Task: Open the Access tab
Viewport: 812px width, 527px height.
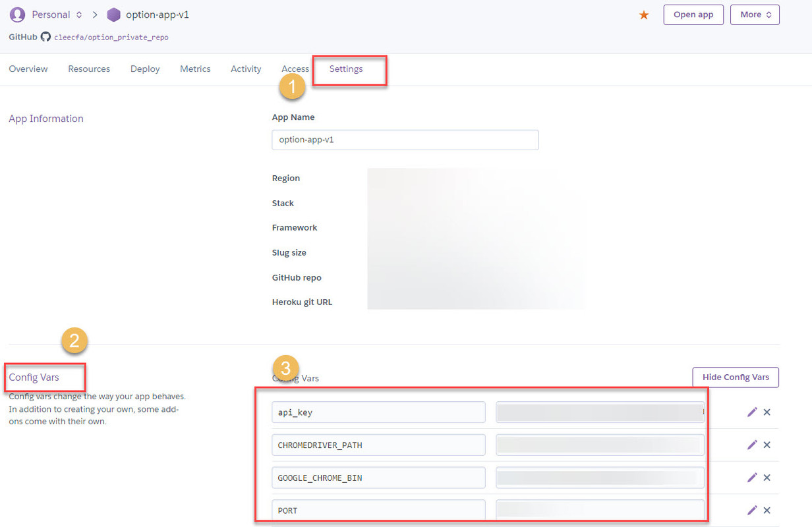Action: 295,69
